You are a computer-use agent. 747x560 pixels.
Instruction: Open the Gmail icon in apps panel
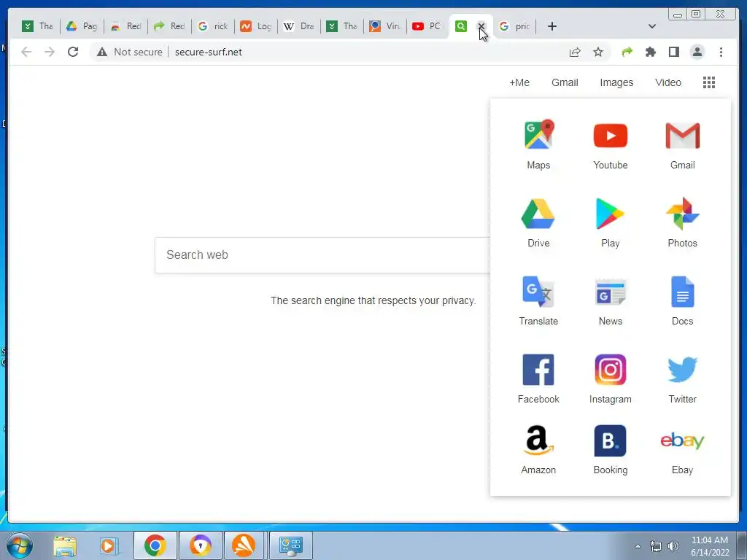click(x=682, y=135)
